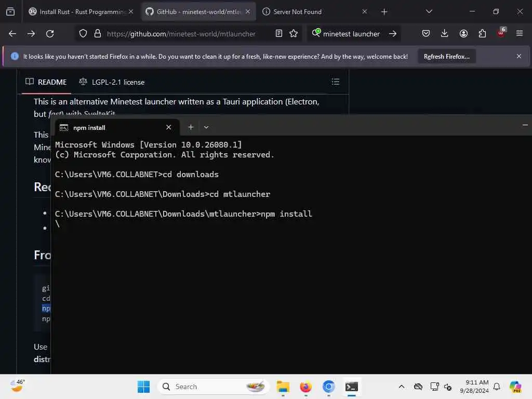Run the 'minetest launcher' search arrow
Image resolution: width=532 pixels, height=399 pixels.
point(393,34)
